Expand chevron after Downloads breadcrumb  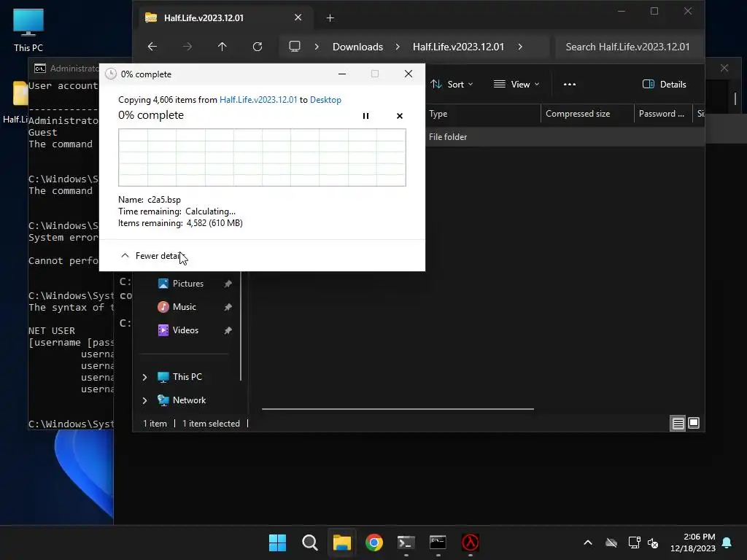point(398,47)
